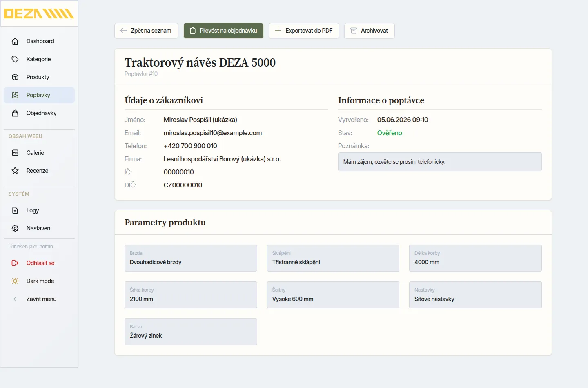Click the Poptávka #10 subtitle
Screen dimensions: 588x388
click(x=141, y=74)
